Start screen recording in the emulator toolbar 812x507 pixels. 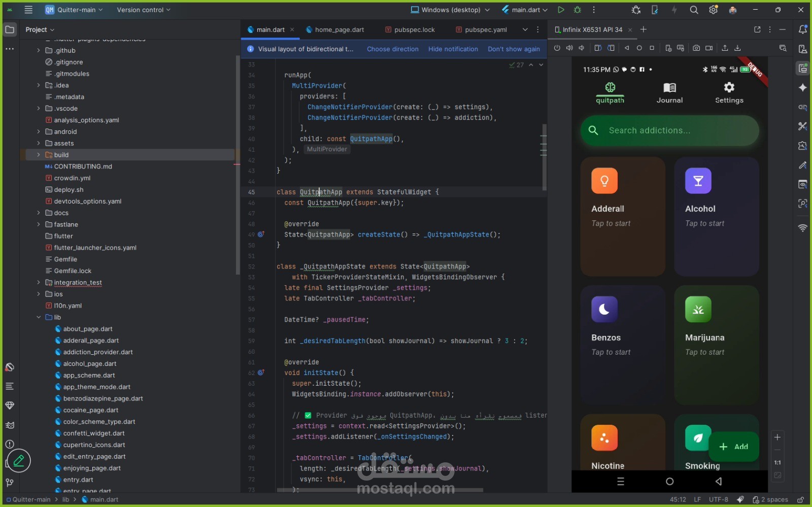tap(708, 48)
